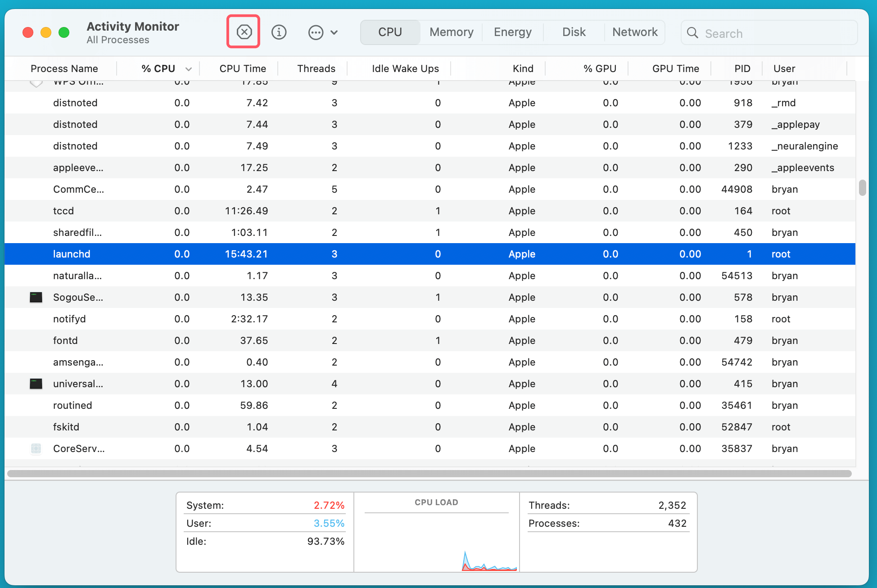Viewport: 877px width, 588px height.
Task: Click the magnifying glass search icon
Action: pos(692,33)
